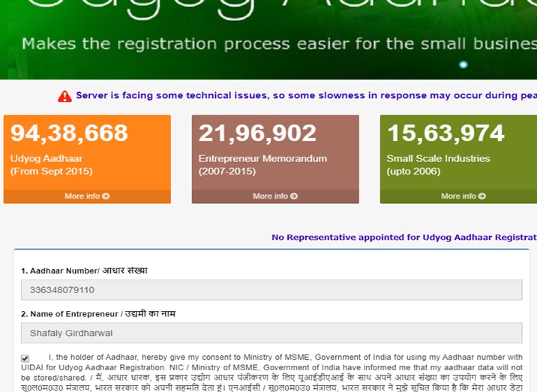This screenshot has height=392, width=537.
Task: Open More info for Udyog Aadhaar card
Action: coord(87,196)
